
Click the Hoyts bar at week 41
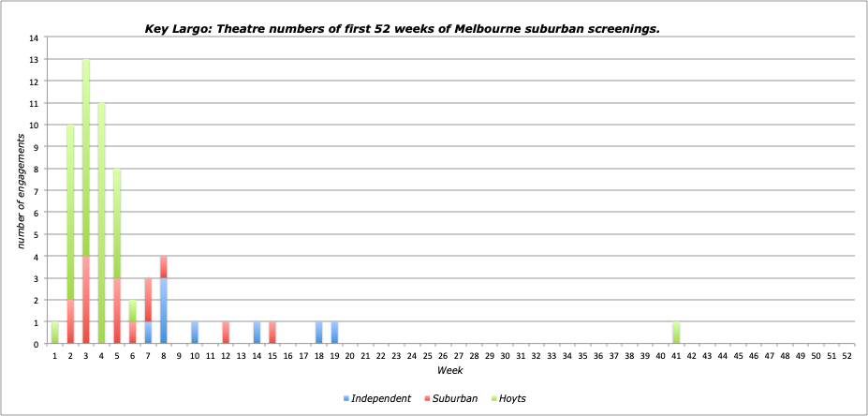coord(677,333)
